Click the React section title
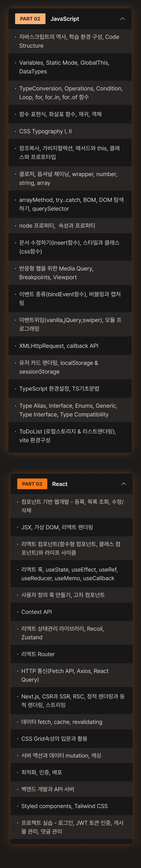The width and height of the screenshot is (141, 868). tap(60, 484)
